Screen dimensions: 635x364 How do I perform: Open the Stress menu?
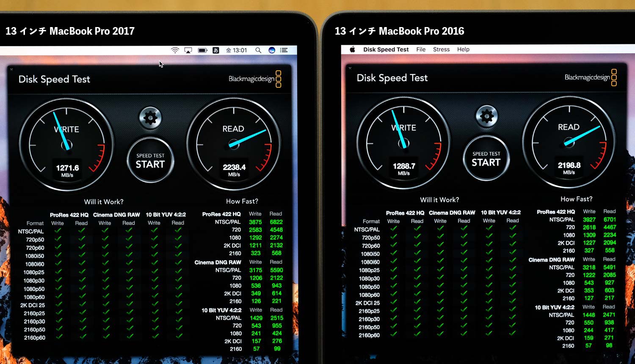click(x=441, y=49)
